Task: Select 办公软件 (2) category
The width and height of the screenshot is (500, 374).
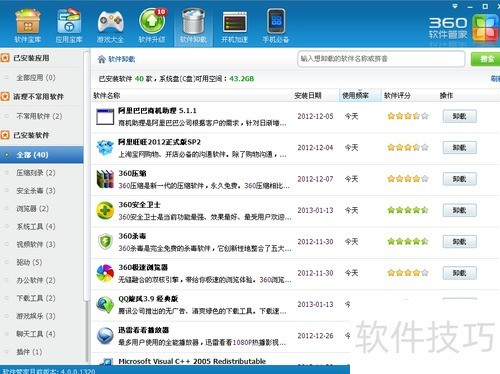Action: (36, 280)
